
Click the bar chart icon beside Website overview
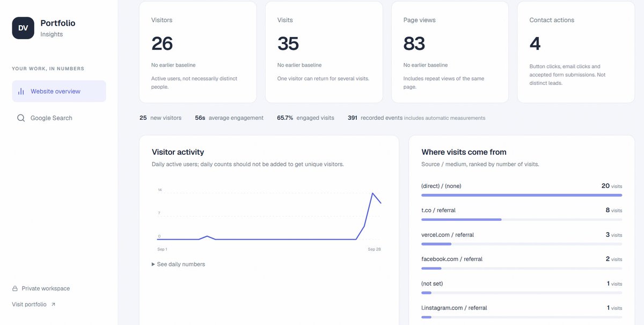pyautogui.click(x=21, y=91)
